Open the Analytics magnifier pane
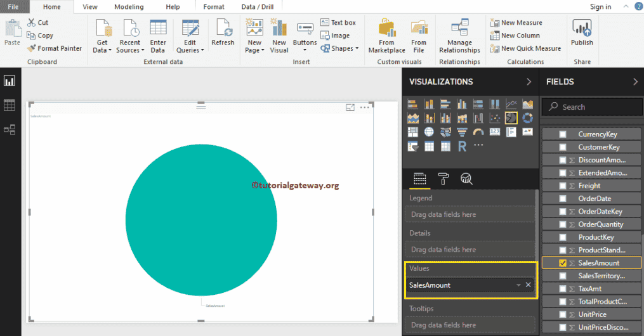The height and width of the screenshot is (336, 644). tap(466, 179)
